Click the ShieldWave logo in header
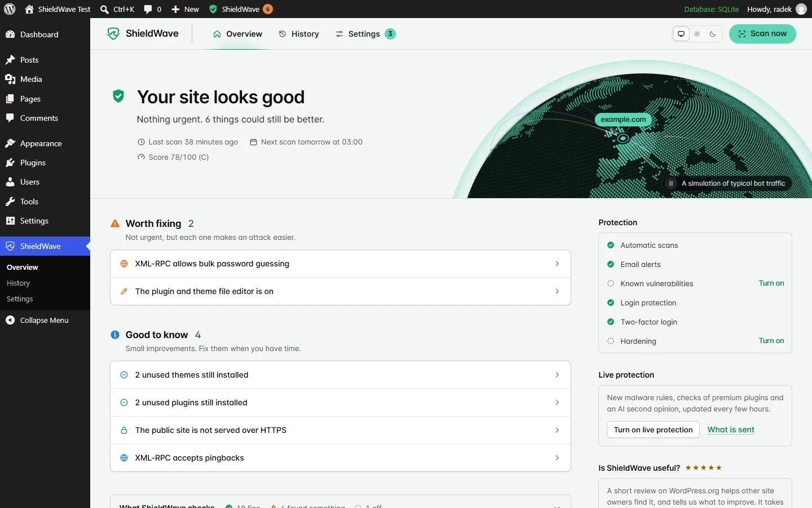Image resolution: width=812 pixels, height=508 pixels. point(143,33)
